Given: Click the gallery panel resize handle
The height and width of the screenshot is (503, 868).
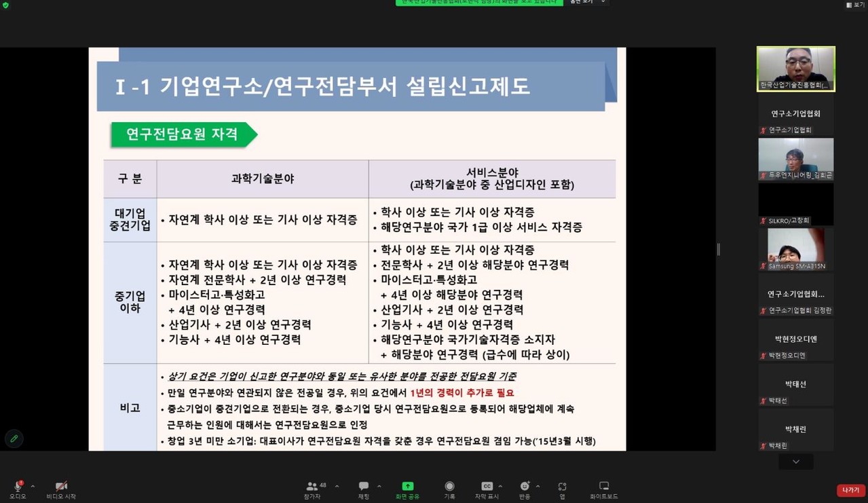Looking at the screenshot, I should 719,249.
